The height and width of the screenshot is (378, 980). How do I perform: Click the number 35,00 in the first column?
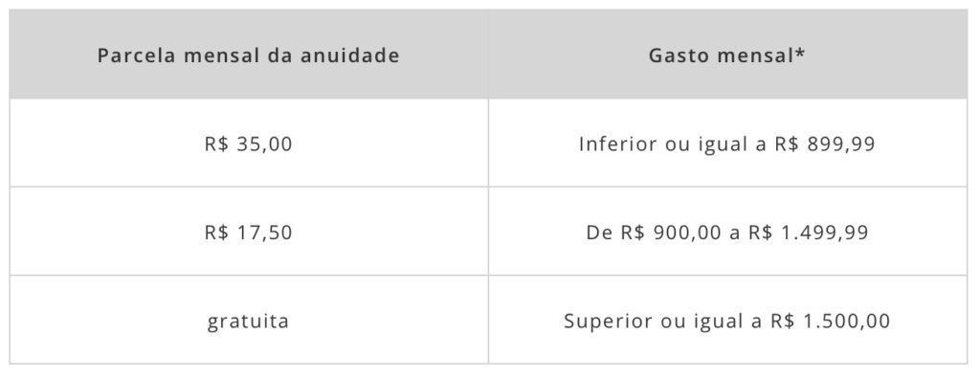click(x=264, y=145)
